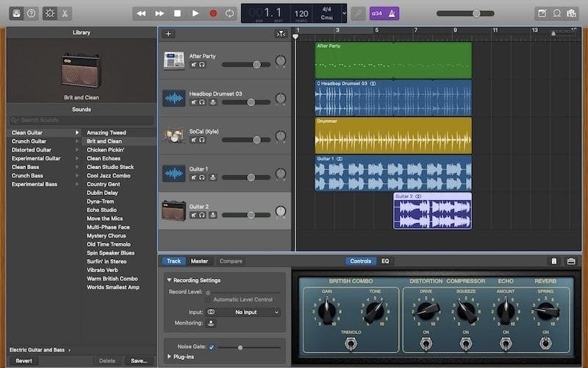The width and height of the screenshot is (588, 368).
Task: Enable input monitoring on Guitar 2 track
Action: tap(212, 215)
